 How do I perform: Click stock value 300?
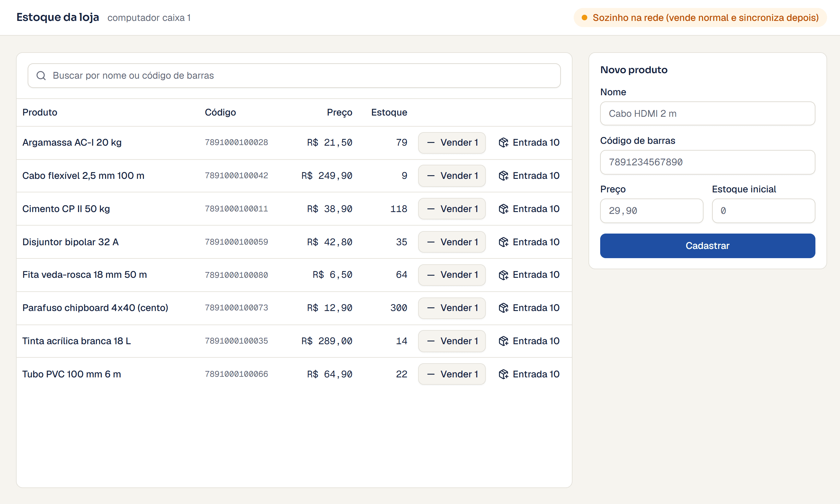pyautogui.click(x=398, y=308)
